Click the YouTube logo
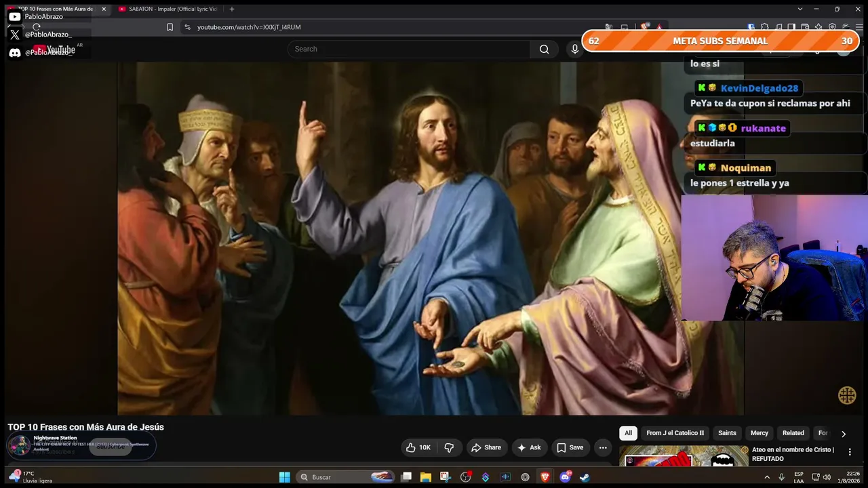This screenshot has width=868, height=488. [x=54, y=49]
